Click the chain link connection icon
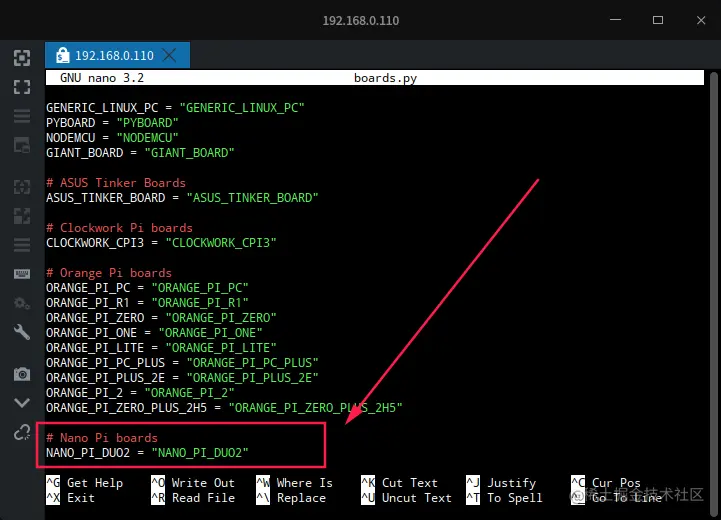 (22, 432)
